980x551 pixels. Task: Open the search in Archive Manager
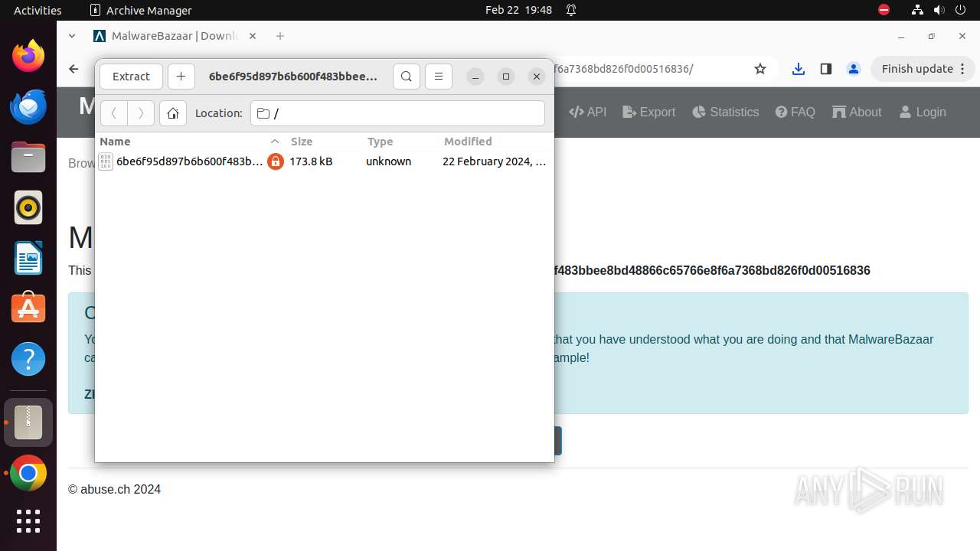click(x=407, y=77)
